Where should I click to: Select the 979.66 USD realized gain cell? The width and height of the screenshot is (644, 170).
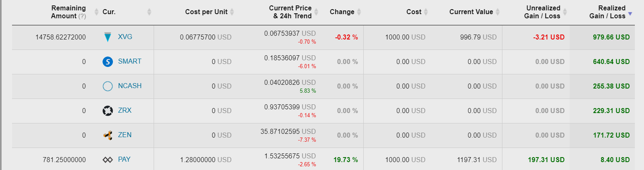point(612,37)
